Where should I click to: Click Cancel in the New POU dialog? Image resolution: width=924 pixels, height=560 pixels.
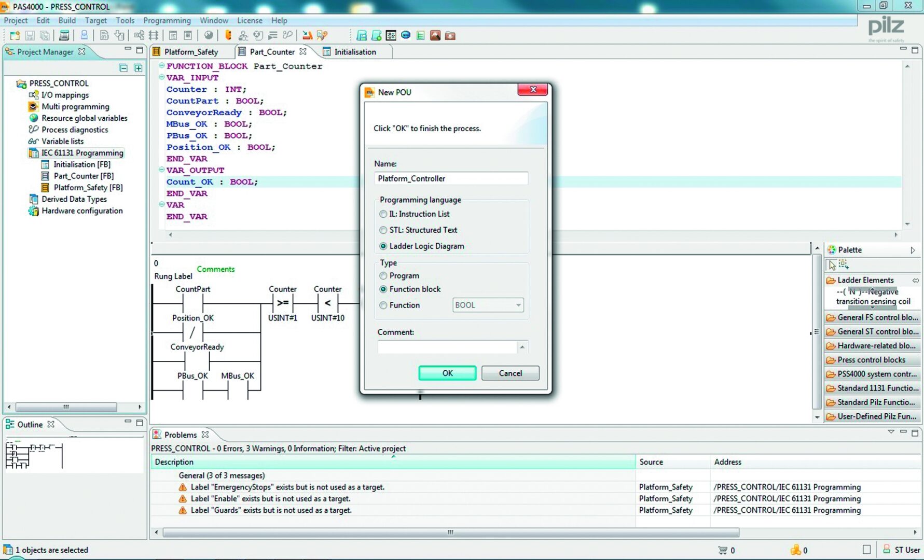511,373
